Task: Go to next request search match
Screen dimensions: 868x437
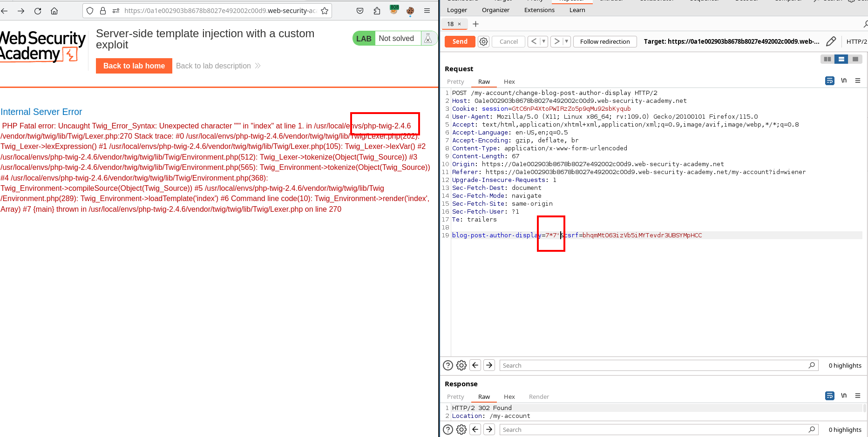Action: coord(489,365)
